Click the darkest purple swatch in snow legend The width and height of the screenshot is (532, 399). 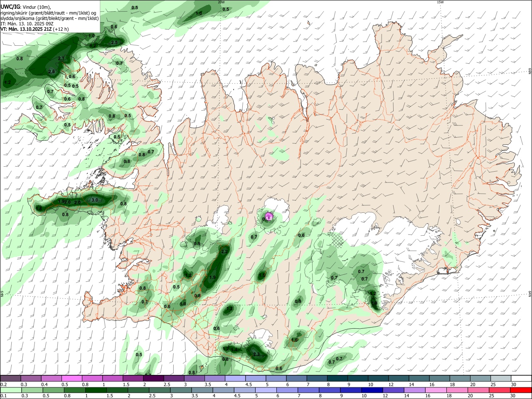click(x=153, y=378)
